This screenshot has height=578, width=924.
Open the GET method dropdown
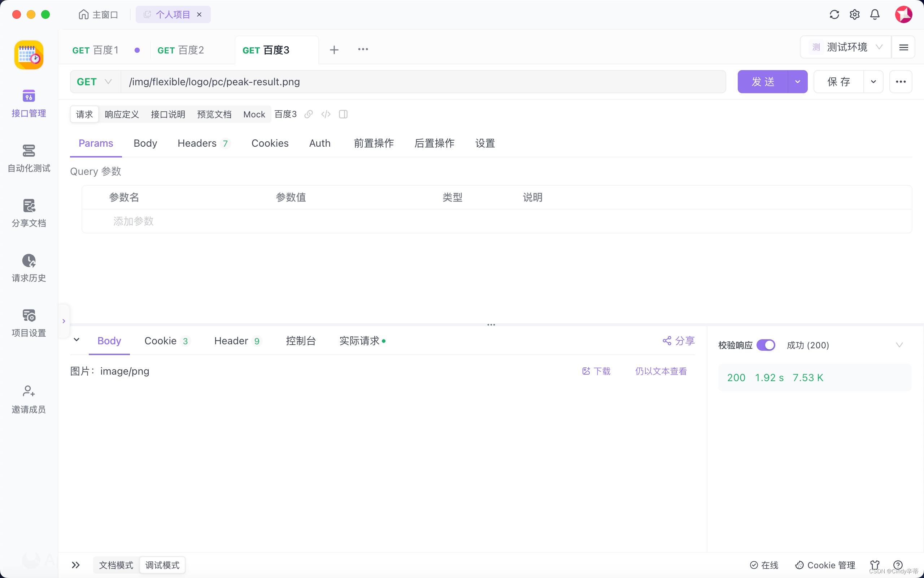(95, 81)
